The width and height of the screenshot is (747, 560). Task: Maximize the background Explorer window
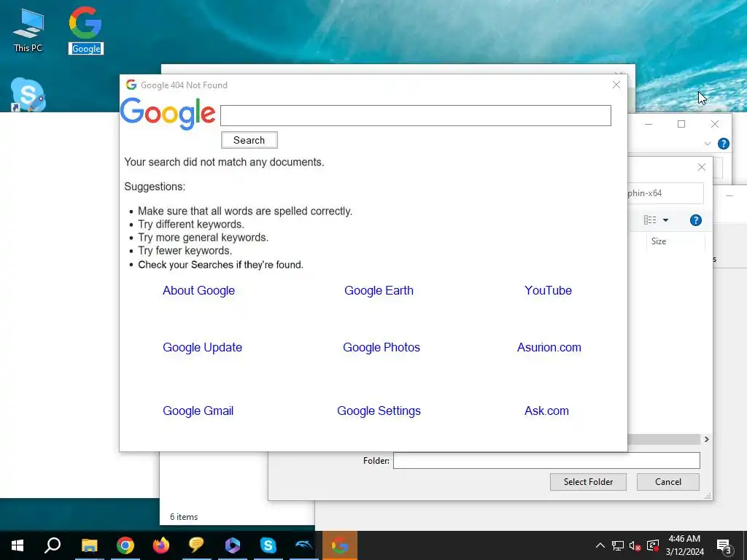click(681, 124)
